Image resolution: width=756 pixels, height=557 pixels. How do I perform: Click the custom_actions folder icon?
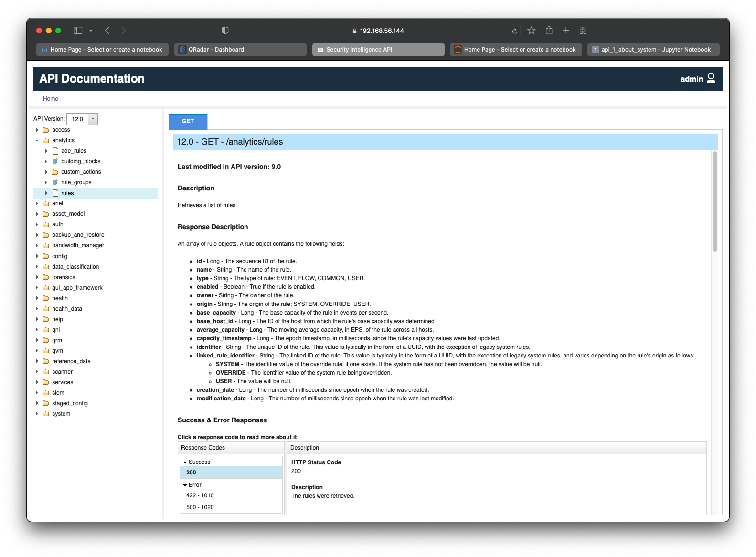click(x=55, y=172)
